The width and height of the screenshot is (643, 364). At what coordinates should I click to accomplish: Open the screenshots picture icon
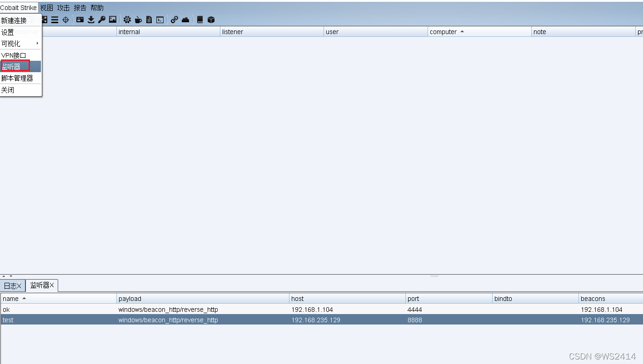click(113, 20)
